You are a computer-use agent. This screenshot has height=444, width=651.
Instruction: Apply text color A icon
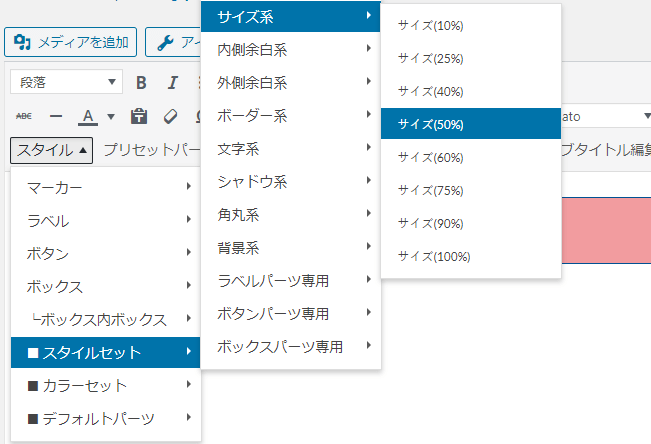click(88, 116)
